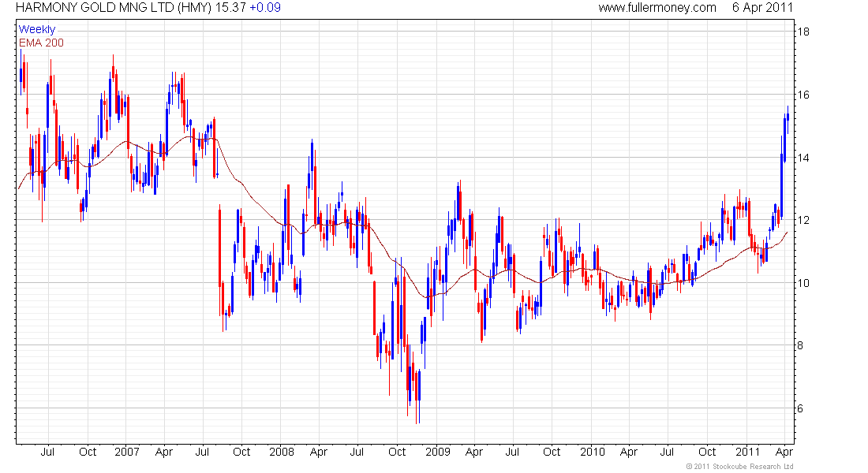Click the www.fullermoney.com text

pos(657,8)
